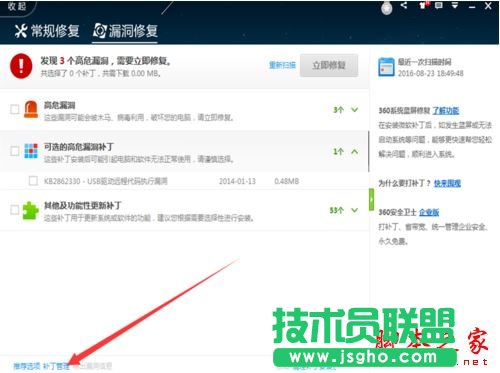500x373 pixels.
Task: Click the green puzzle piece update icon
Action: pyautogui.click(x=31, y=211)
